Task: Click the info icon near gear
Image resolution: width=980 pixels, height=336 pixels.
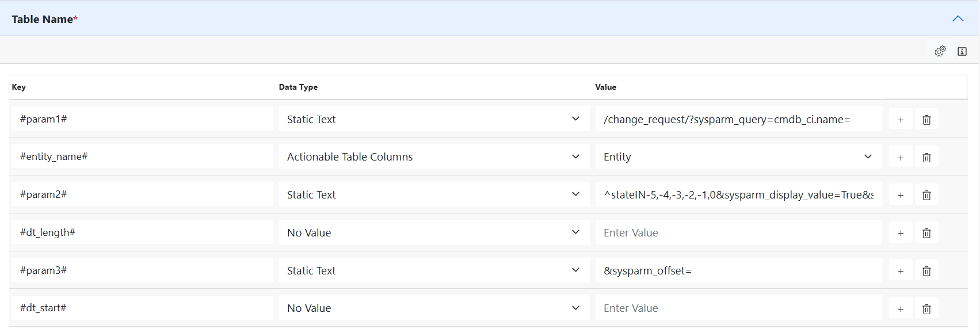Action: (962, 51)
